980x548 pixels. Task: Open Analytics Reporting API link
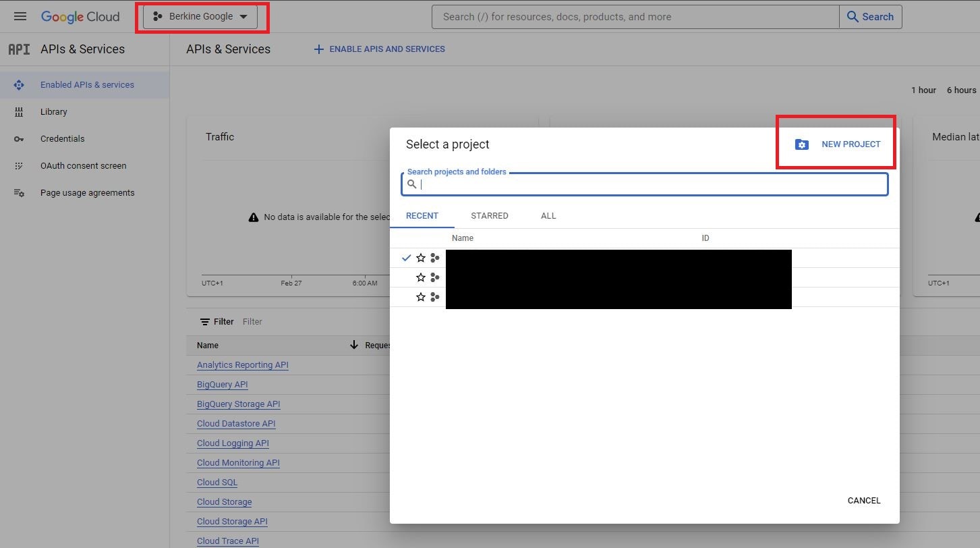pos(243,365)
